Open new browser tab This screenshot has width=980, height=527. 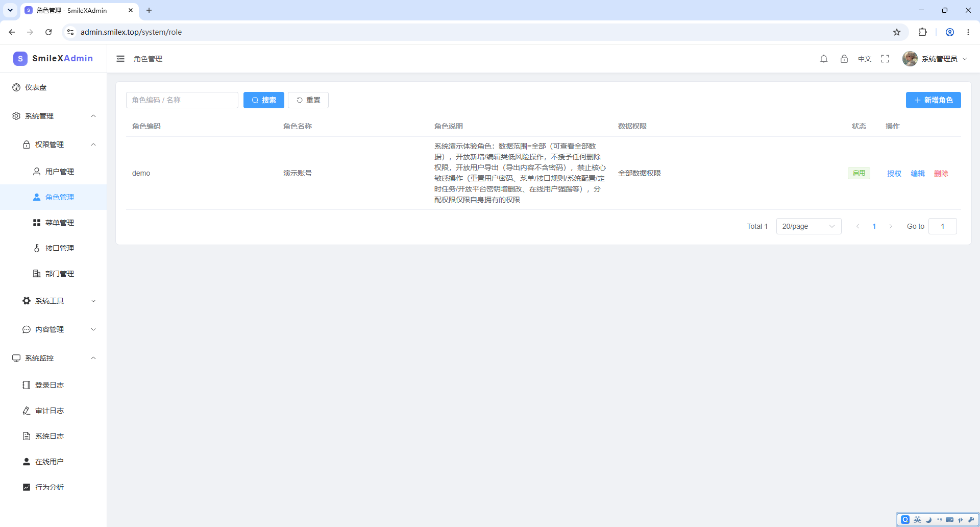point(149,10)
